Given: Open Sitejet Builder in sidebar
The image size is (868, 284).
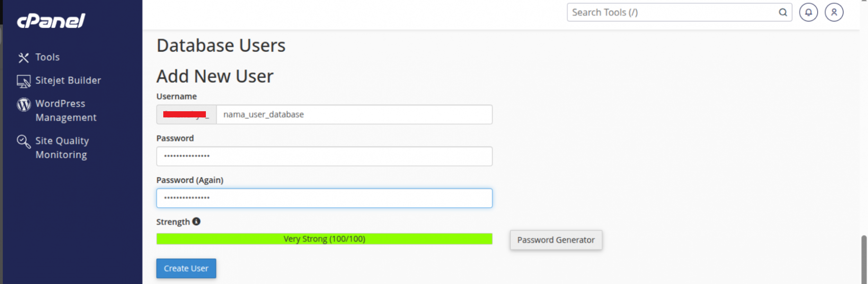Looking at the screenshot, I should 68,80.
